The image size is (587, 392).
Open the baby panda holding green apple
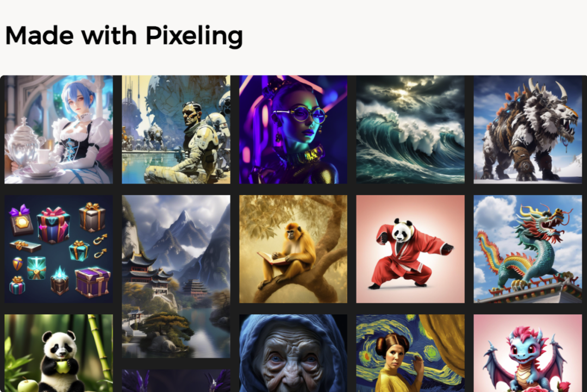pos(58,353)
